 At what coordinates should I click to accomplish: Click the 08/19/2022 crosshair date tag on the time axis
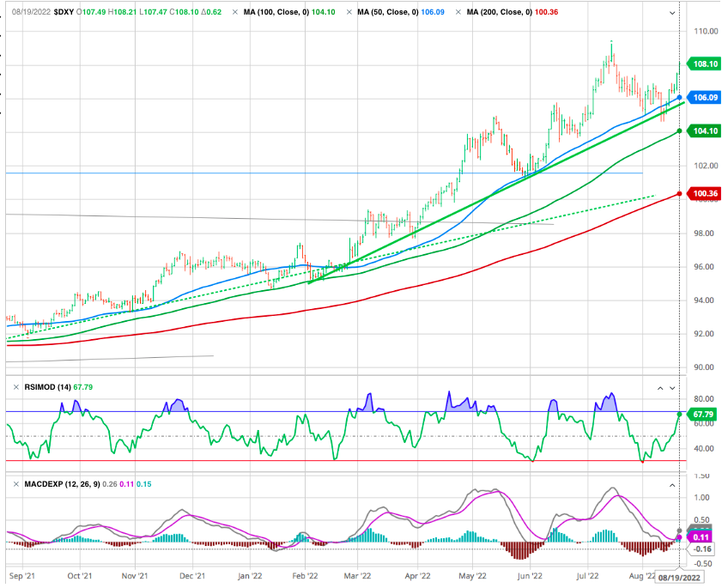679,578
